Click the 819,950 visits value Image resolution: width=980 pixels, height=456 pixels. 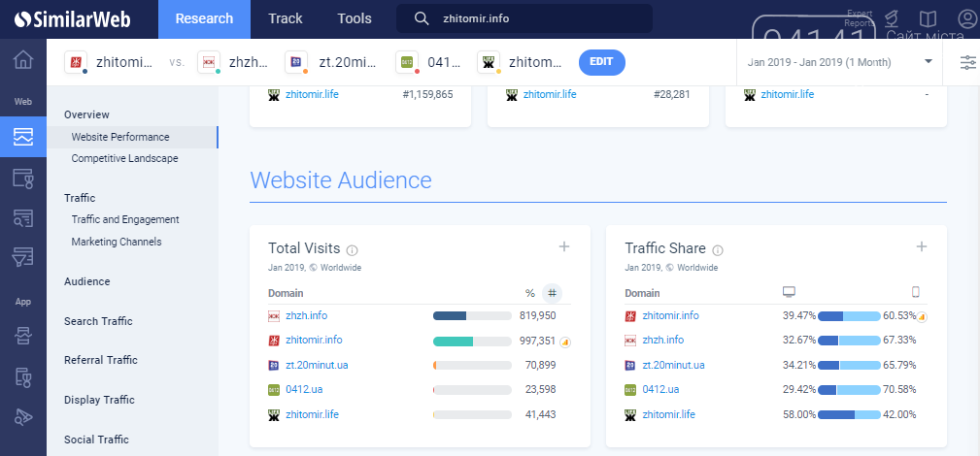(x=537, y=315)
